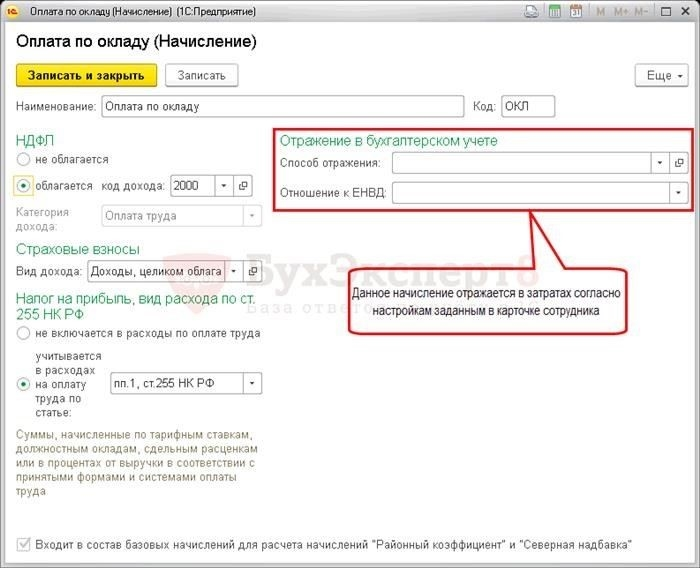Click the 'Суммы, начисленные по тарифным ставкам' description
The width and height of the screenshot is (700, 568).
tap(137, 463)
